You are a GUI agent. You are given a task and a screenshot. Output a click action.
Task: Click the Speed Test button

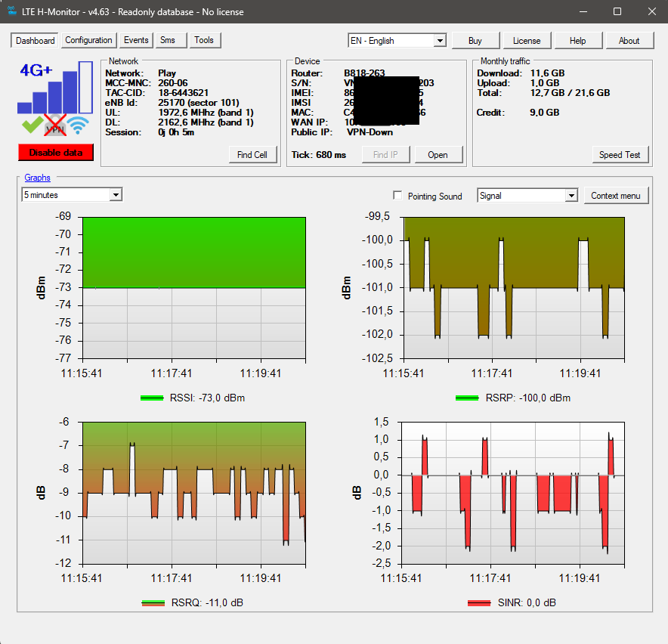point(620,155)
